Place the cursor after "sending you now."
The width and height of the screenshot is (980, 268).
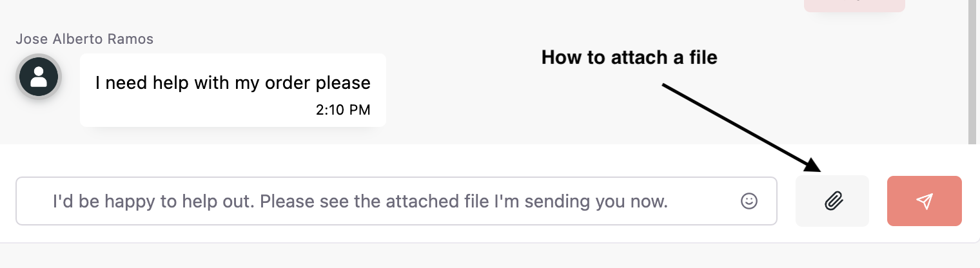coord(669,201)
